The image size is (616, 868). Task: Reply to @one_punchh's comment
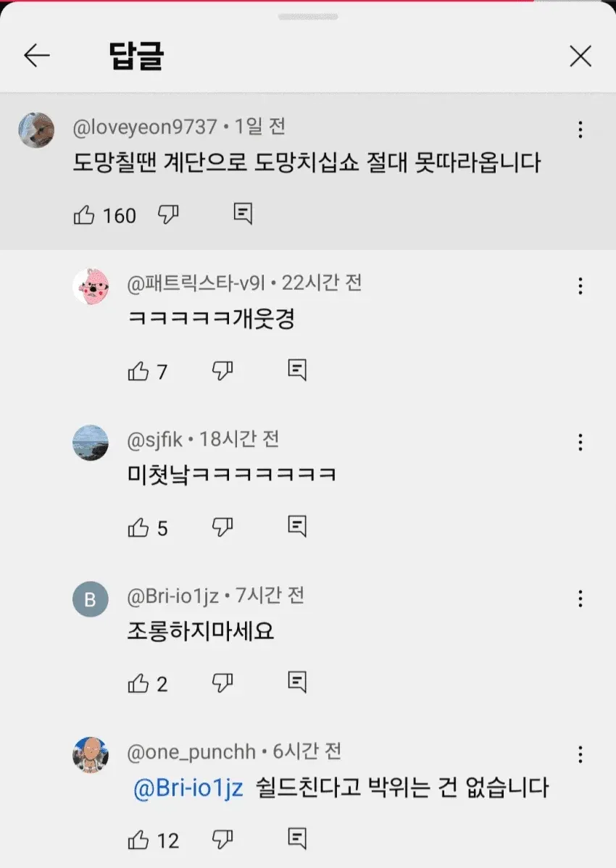pyautogui.click(x=297, y=838)
